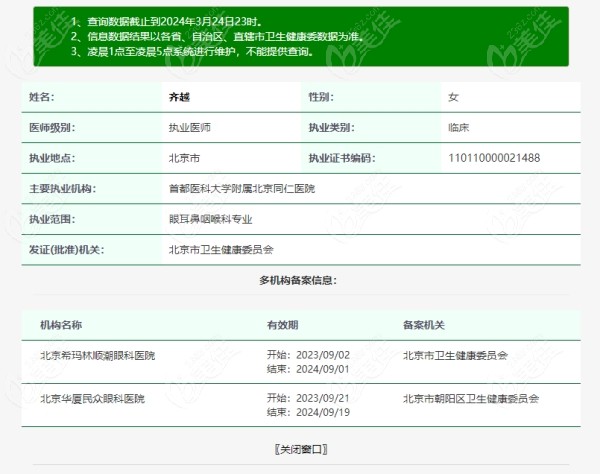Select 北京华厦民众眼科医院 row name
This screenshot has height=474, width=600.
(x=93, y=399)
